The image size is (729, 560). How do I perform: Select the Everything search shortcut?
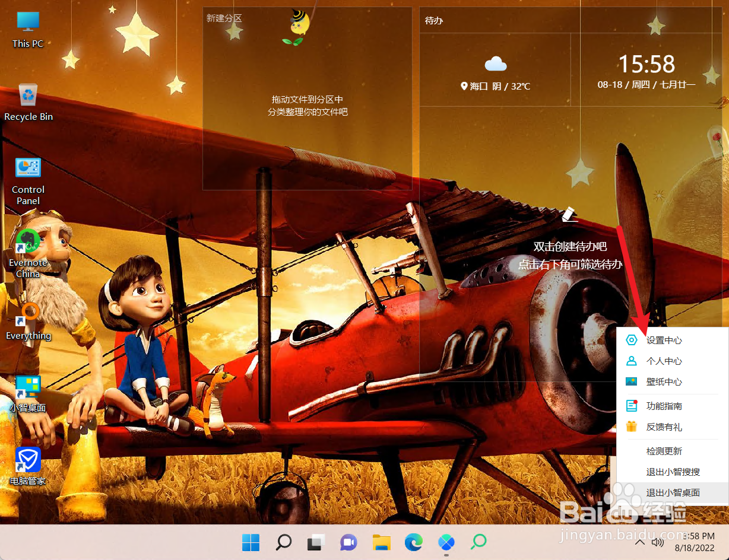click(x=28, y=320)
